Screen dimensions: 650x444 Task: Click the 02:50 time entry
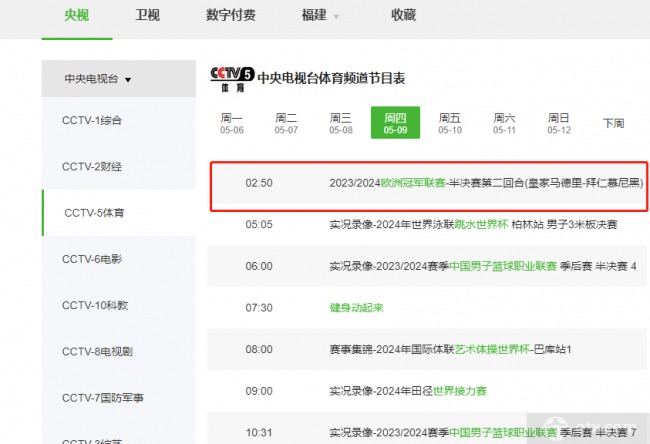pyautogui.click(x=259, y=183)
